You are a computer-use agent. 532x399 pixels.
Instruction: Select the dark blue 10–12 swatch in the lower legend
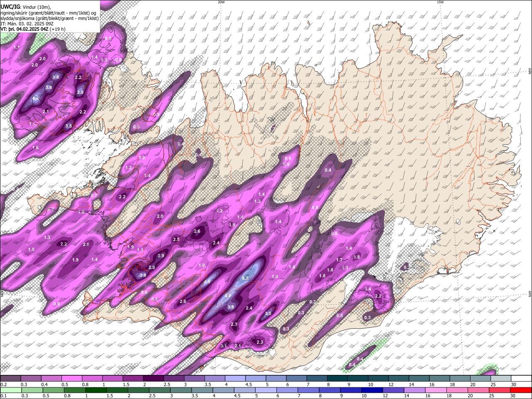click(x=372, y=390)
